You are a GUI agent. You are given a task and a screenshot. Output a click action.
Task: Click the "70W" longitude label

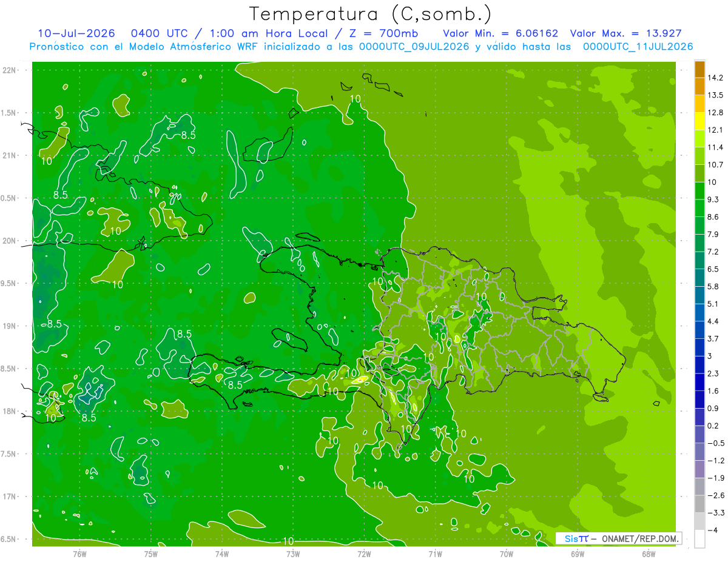tap(506, 554)
